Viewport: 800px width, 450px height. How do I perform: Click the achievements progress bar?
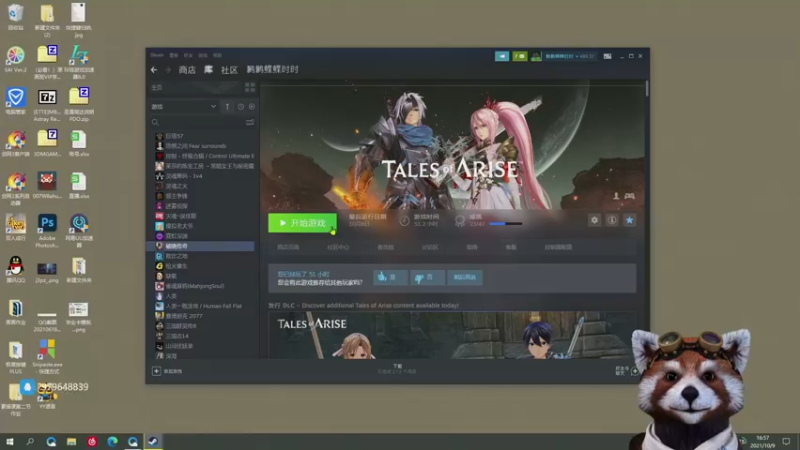(x=505, y=223)
